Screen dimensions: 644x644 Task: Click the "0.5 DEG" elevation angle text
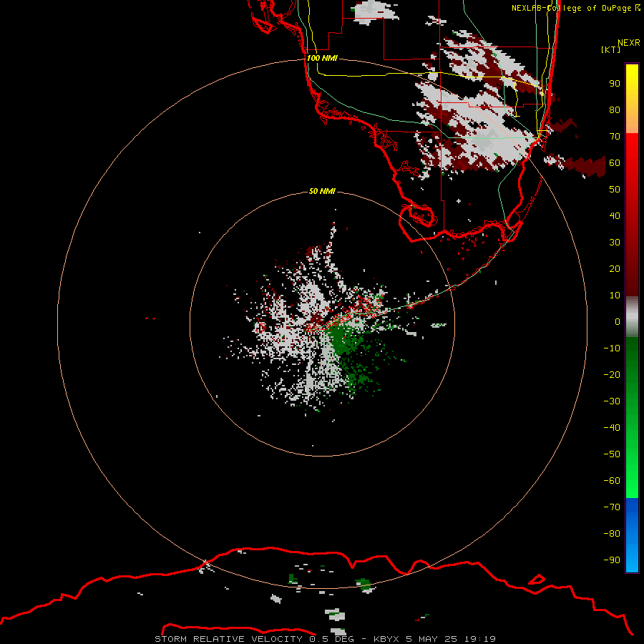(332, 639)
